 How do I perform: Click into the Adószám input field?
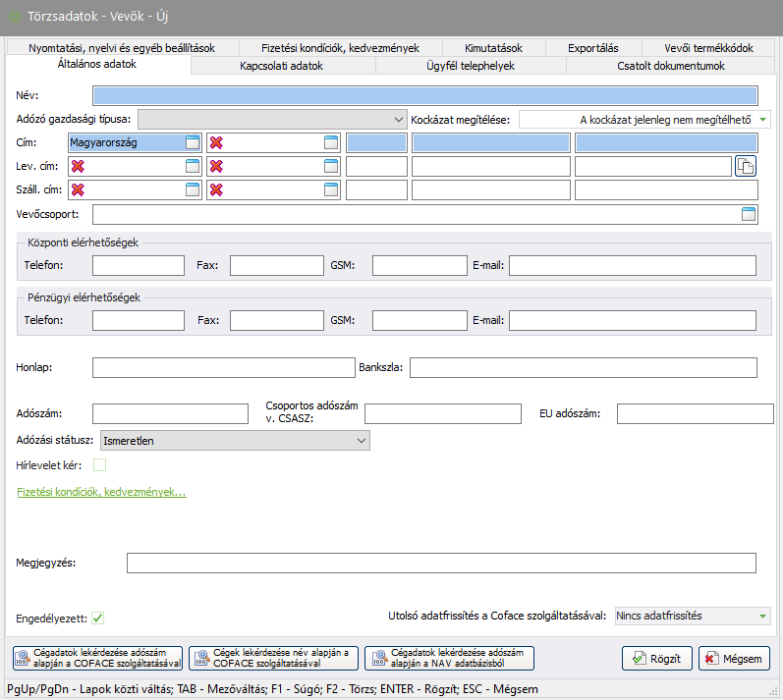[x=170, y=414]
